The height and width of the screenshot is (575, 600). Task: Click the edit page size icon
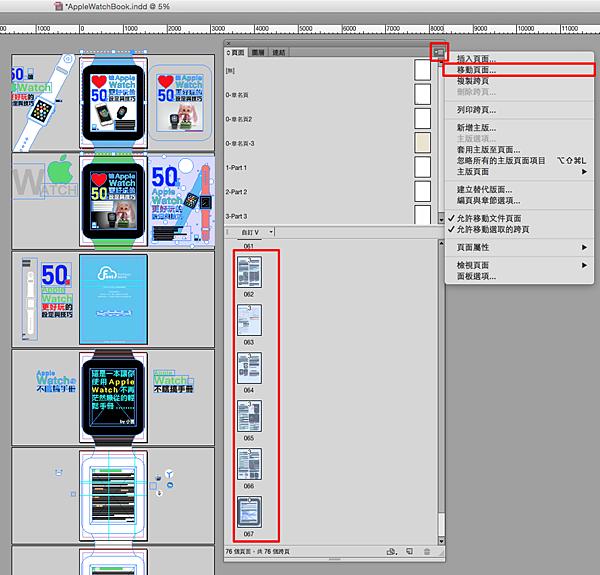coord(391,551)
